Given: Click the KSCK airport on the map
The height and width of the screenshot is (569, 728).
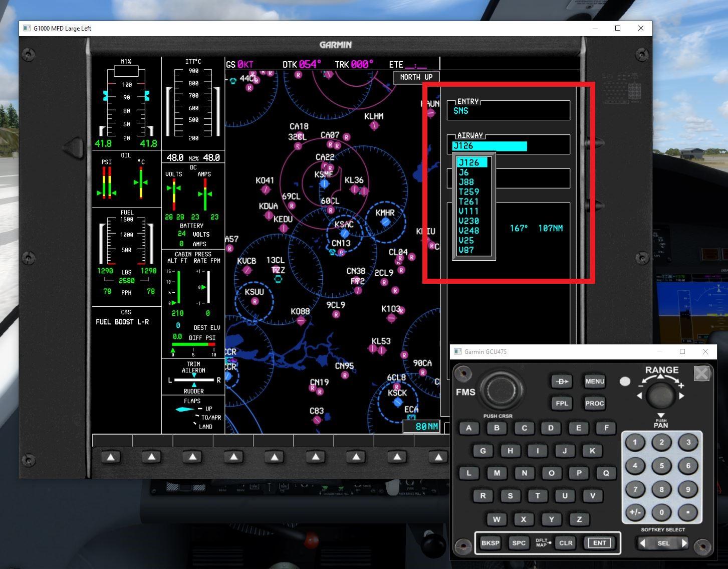Looking at the screenshot, I should [398, 402].
